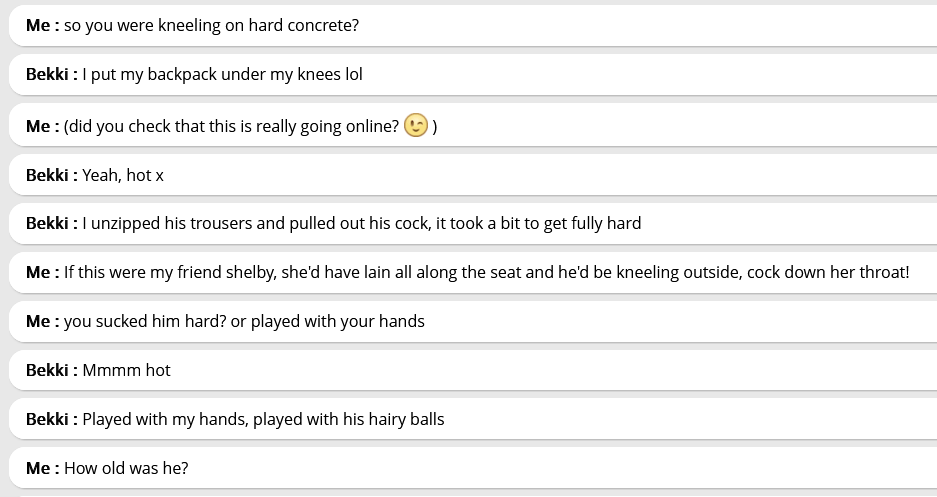Click "Me :" sender name on concrete message

tap(42, 25)
